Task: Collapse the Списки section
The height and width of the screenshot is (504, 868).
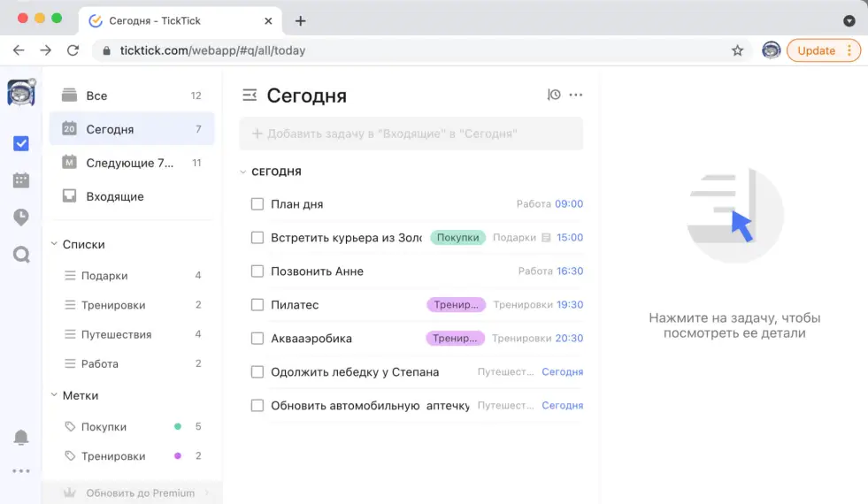Action: click(54, 244)
